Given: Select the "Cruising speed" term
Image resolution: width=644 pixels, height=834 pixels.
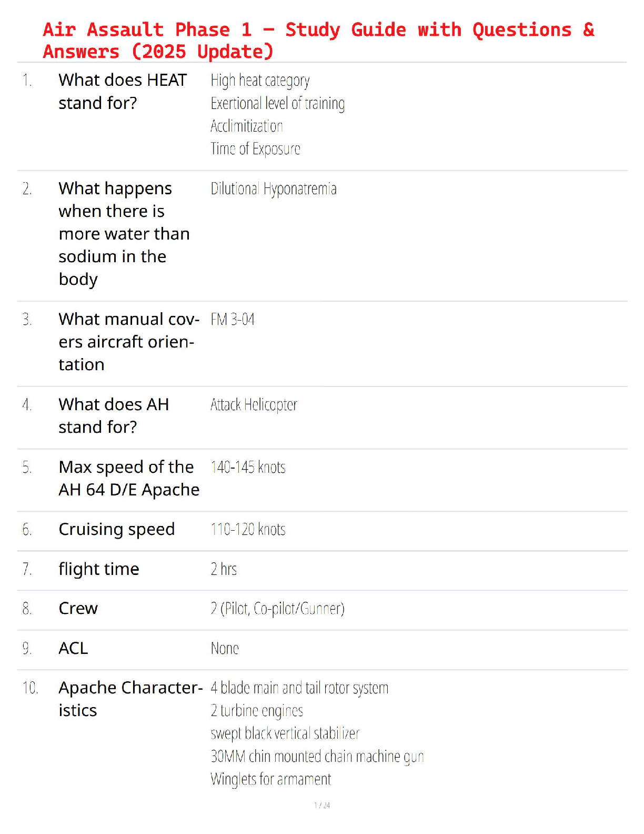Looking at the screenshot, I should pos(116,529).
